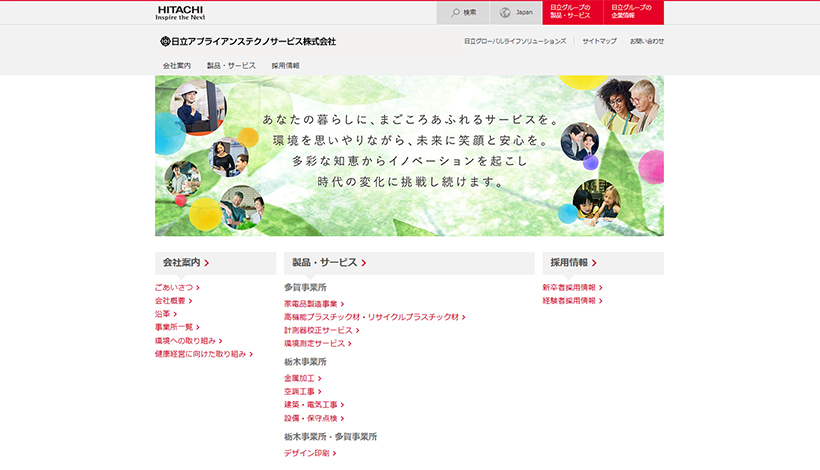Click the magnifier icon in 検索 button

[x=455, y=12]
